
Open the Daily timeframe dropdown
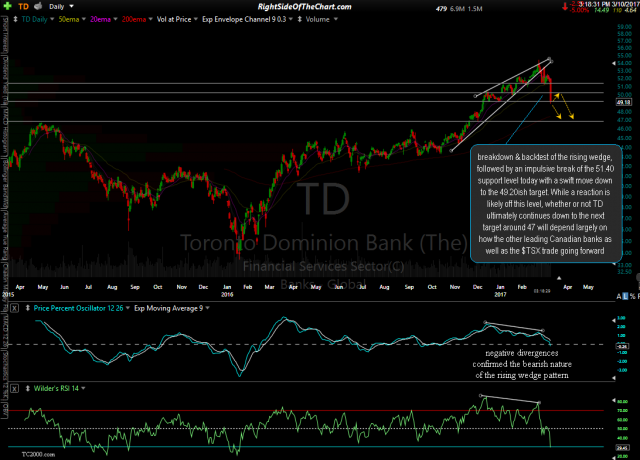pyautogui.click(x=61, y=7)
